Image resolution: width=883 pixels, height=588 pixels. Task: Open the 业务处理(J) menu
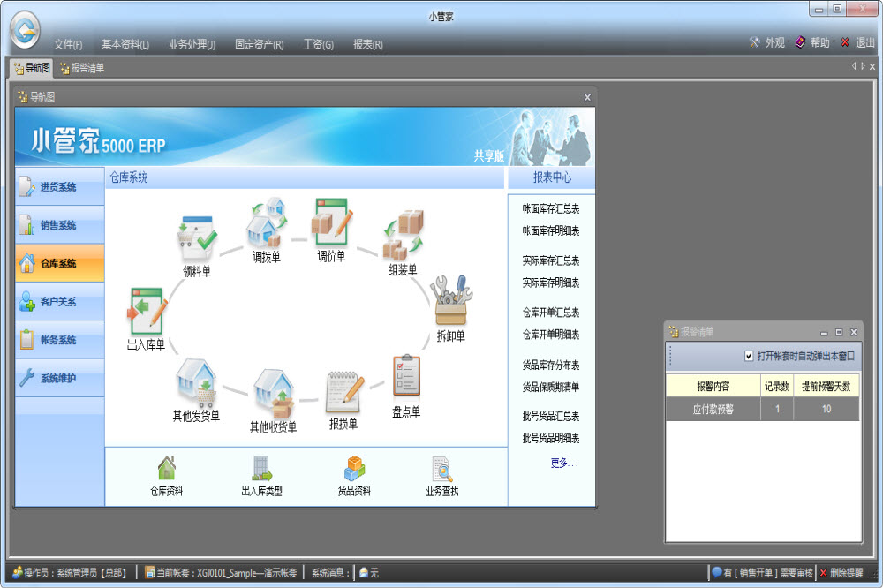point(192,44)
